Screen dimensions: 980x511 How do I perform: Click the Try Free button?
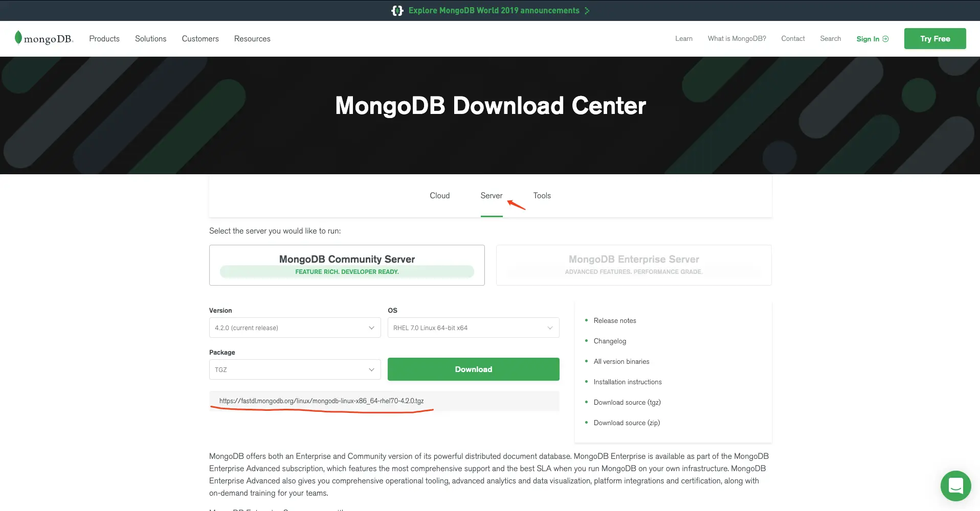click(x=935, y=39)
